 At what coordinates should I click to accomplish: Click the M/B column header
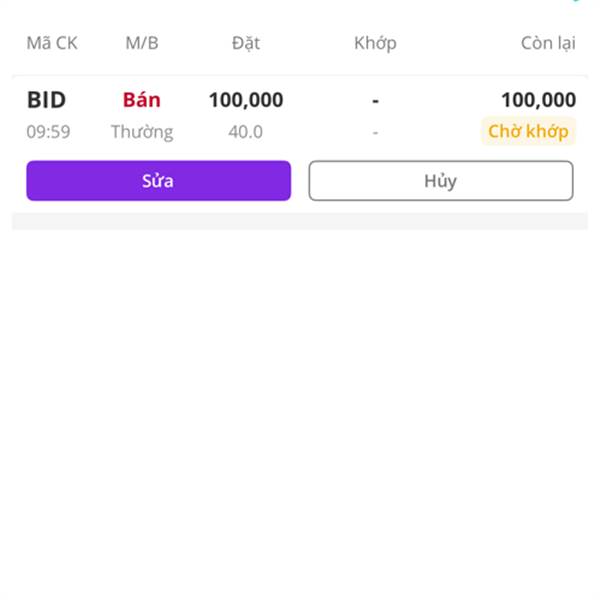pyautogui.click(x=141, y=43)
